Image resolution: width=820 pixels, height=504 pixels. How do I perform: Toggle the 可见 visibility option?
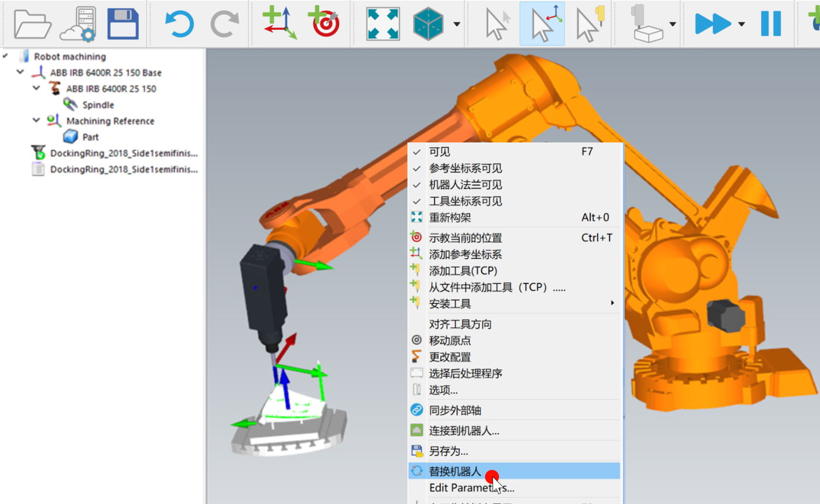coord(440,152)
